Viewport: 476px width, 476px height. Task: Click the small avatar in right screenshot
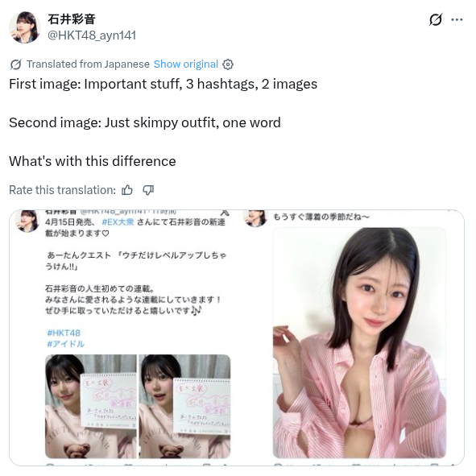coord(255,218)
